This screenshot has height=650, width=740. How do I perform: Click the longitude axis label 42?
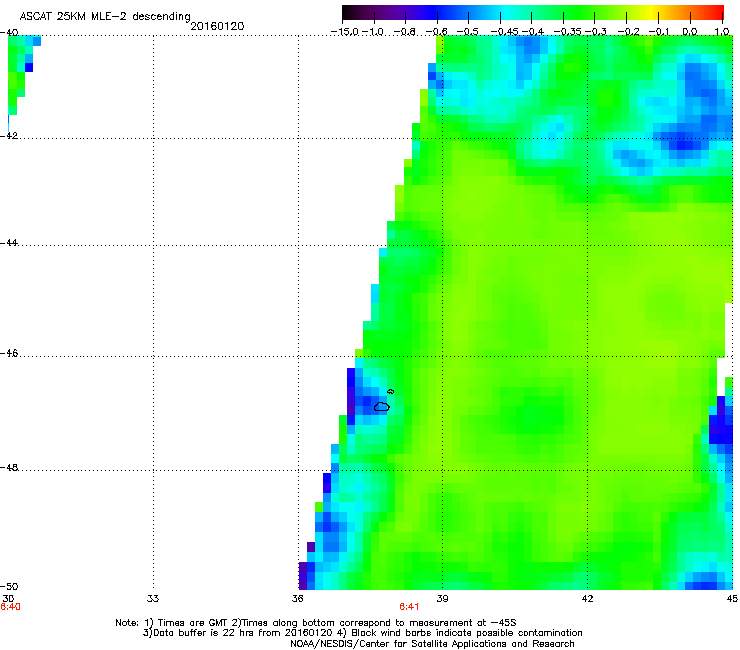click(587, 599)
